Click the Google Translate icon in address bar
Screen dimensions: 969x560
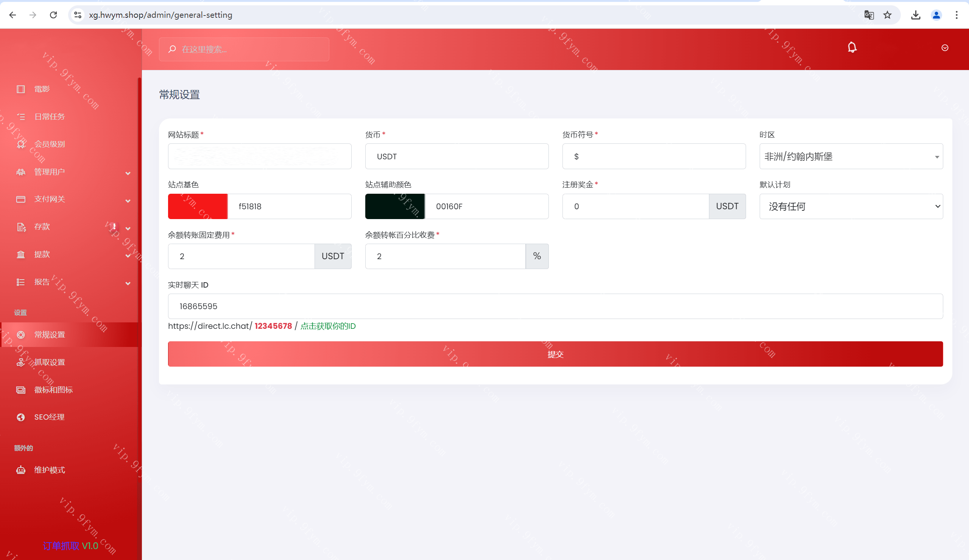[869, 15]
